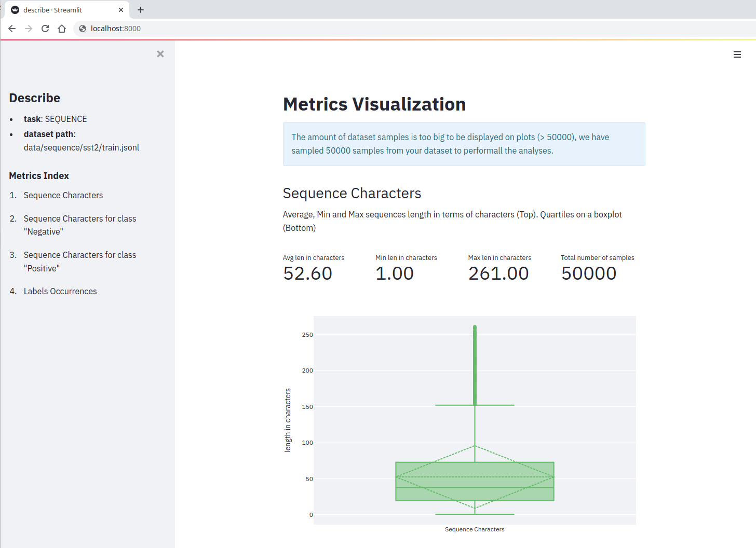Select the dataset path data/sequence/sst2/train.jsonl
The height and width of the screenshot is (548, 756).
pos(82,147)
